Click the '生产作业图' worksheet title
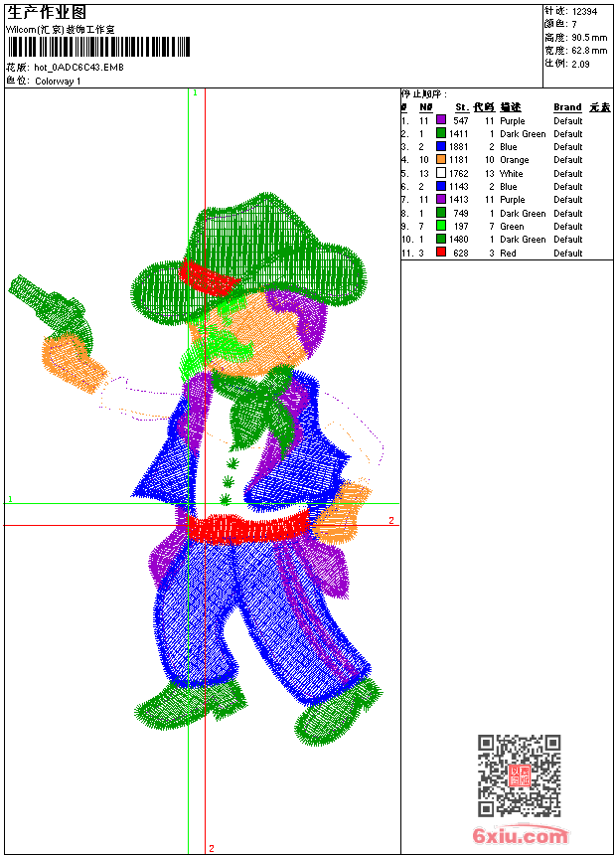The image size is (616, 855). pos(47,13)
